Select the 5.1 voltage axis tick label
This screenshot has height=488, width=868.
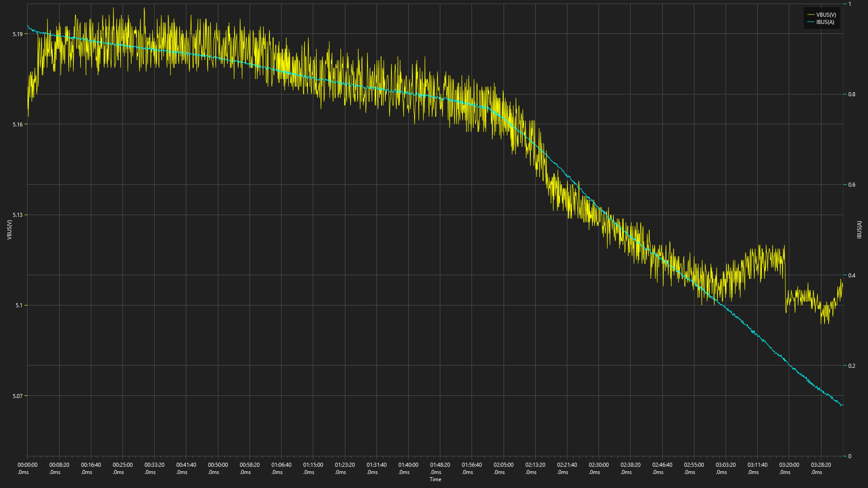pos(19,305)
